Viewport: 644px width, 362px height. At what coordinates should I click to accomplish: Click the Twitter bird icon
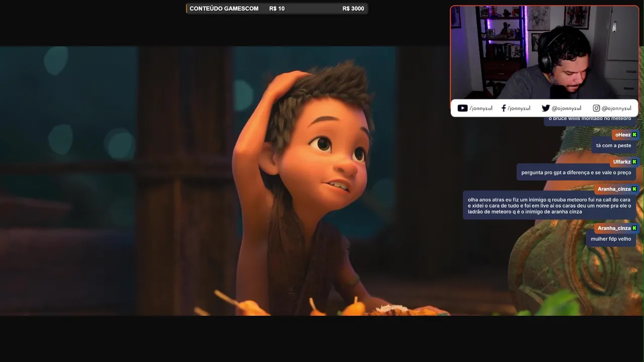click(x=545, y=108)
